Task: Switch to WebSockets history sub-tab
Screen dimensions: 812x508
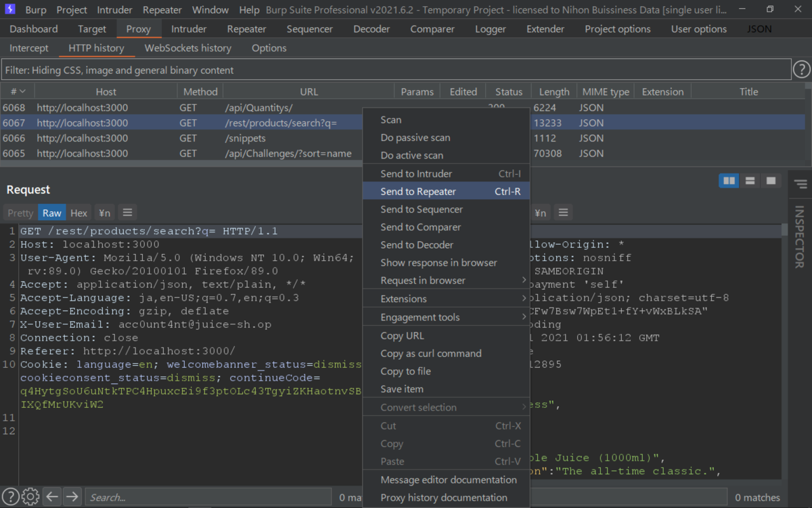Action: point(188,48)
